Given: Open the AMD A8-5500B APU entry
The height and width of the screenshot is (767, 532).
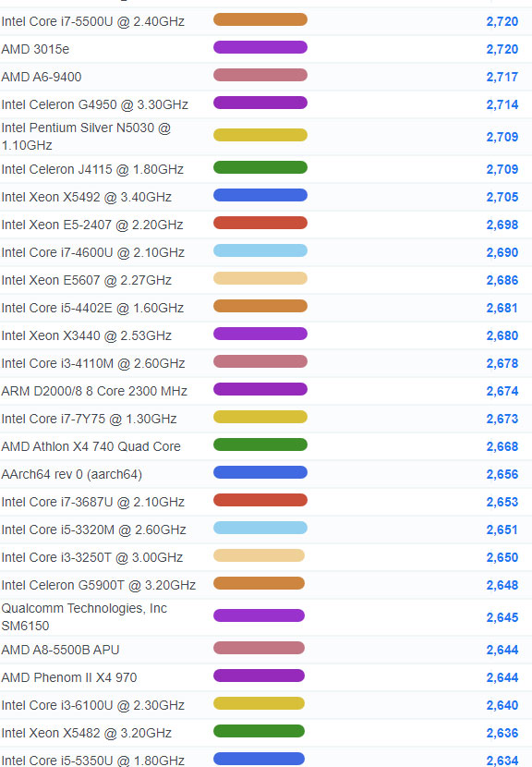Looking at the screenshot, I should (x=61, y=650).
